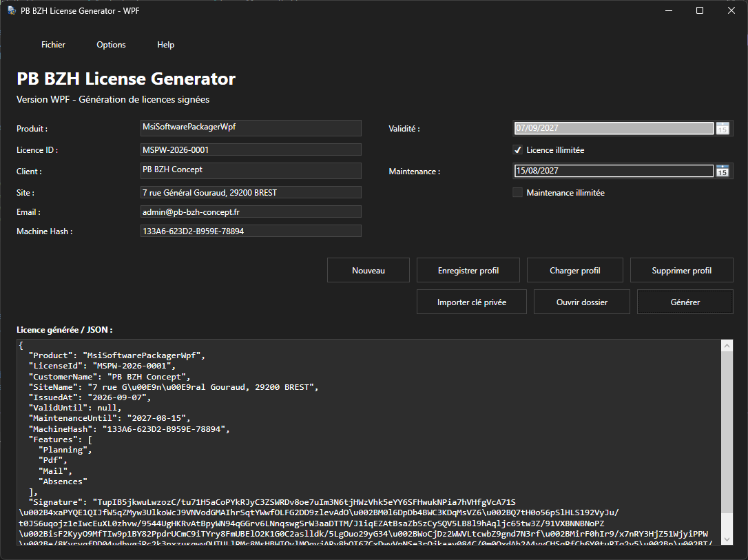748x560 pixels.
Task: Maximize the License Generator window
Action: [x=700, y=10]
